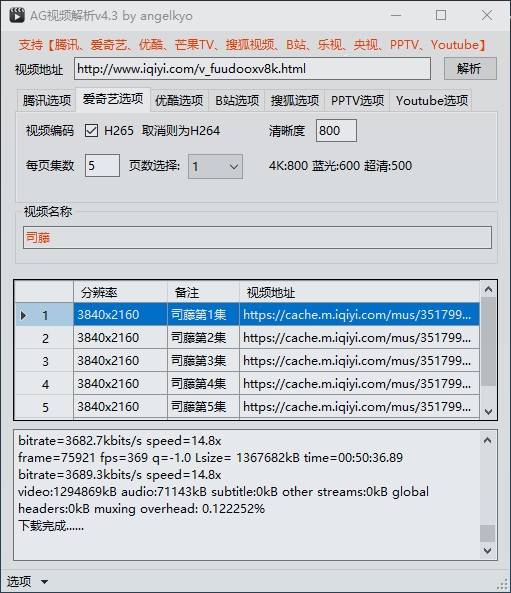
Task: Select the row header of row 1
Action: (x=44, y=315)
